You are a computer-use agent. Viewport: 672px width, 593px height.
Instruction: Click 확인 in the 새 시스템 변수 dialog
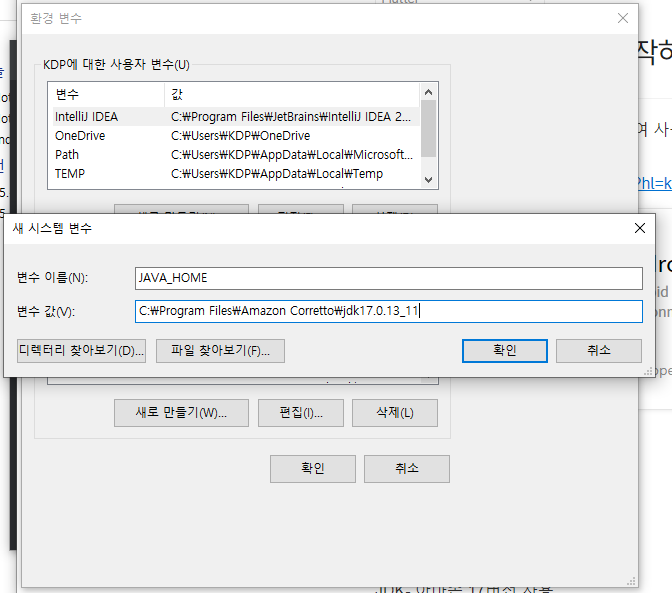pyautogui.click(x=504, y=351)
